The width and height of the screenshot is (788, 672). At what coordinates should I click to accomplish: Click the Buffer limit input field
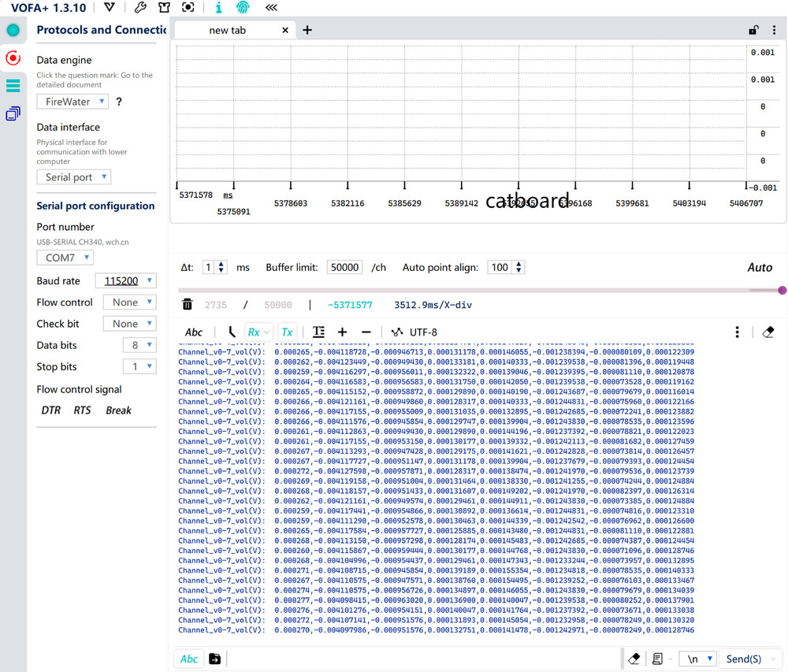pyautogui.click(x=344, y=268)
